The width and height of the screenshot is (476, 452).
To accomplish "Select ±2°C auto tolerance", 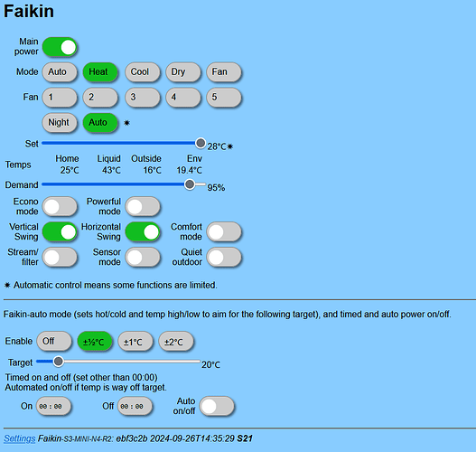I will 176,341.
